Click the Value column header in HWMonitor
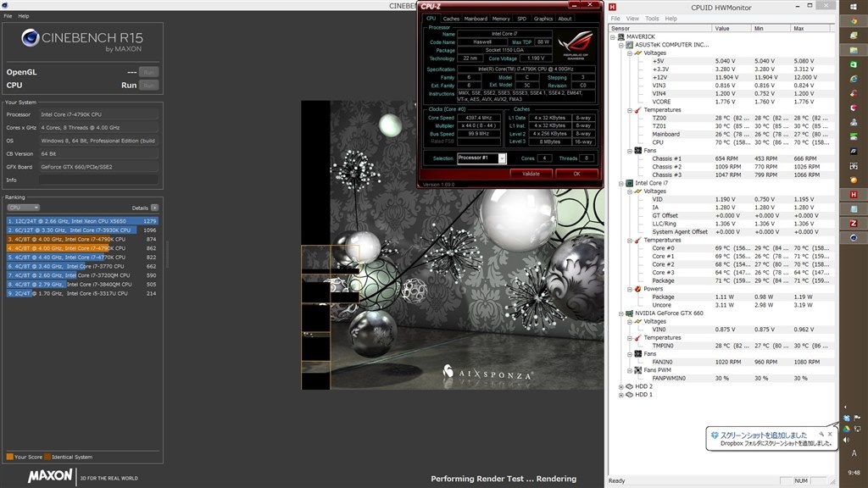The height and width of the screenshot is (488, 868). (731, 28)
